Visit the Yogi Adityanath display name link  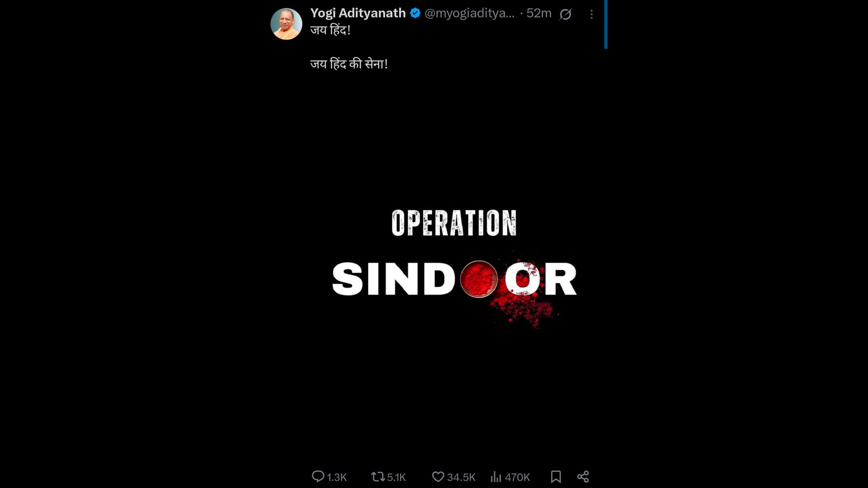[358, 13]
